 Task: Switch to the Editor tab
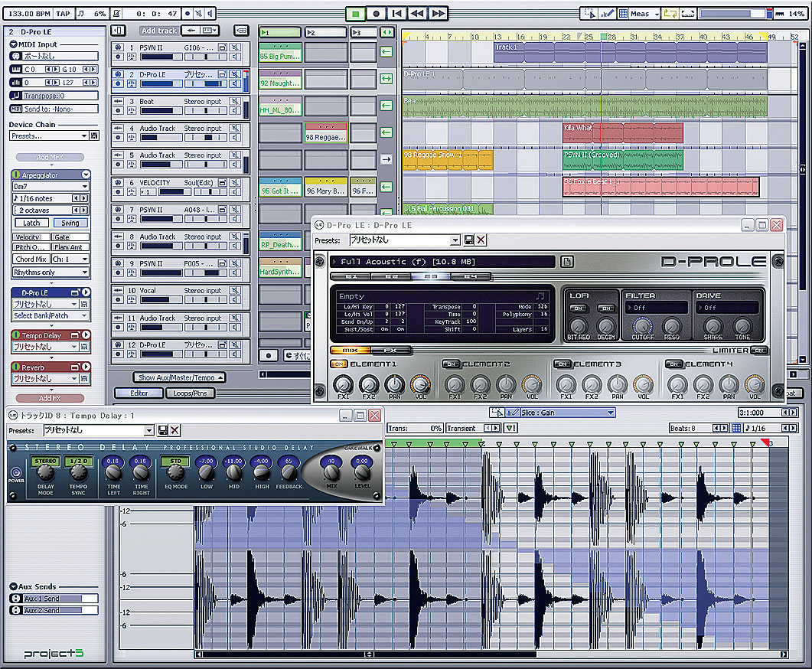[x=139, y=393]
